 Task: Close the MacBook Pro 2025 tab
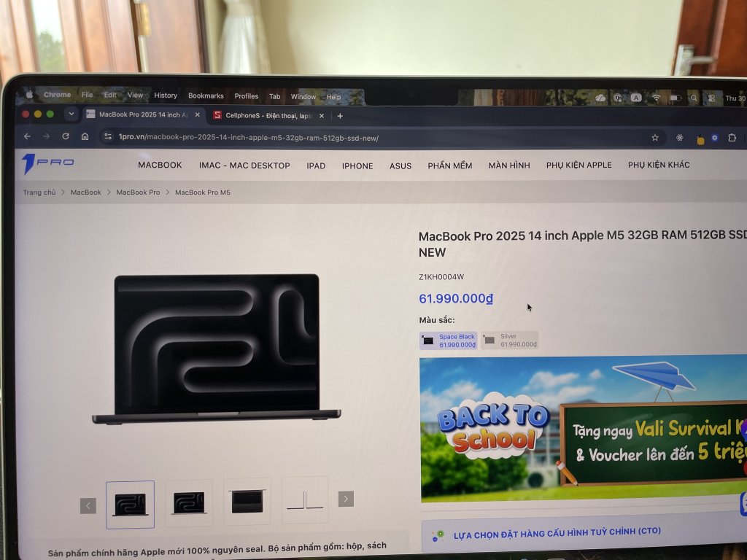pos(197,114)
